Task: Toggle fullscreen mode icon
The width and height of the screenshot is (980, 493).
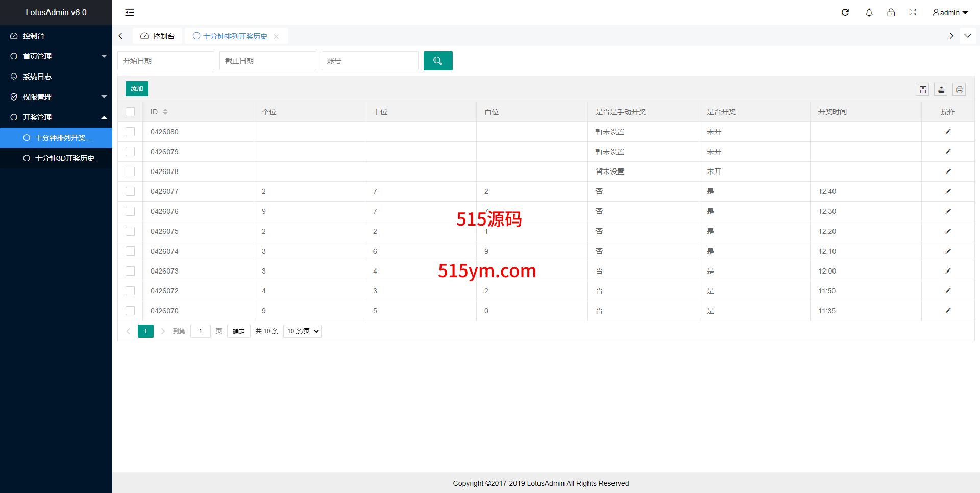Action: (913, 12)
